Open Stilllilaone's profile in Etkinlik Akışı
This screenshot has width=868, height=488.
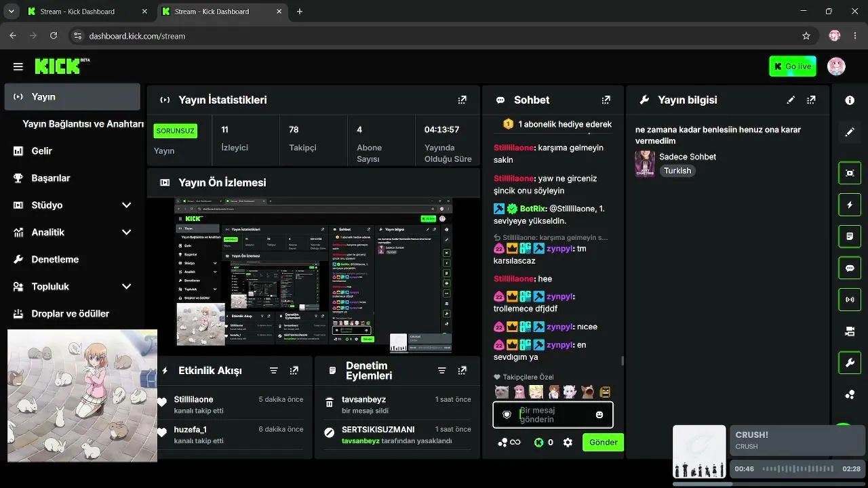pos(193,400)
